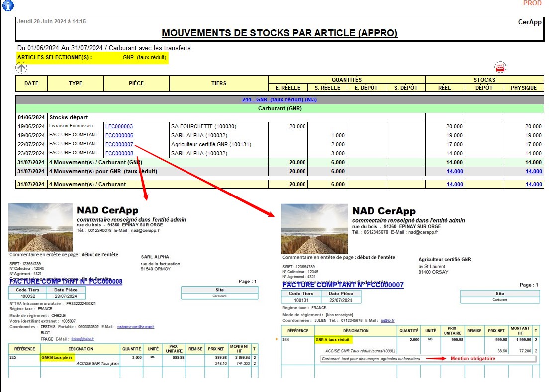Open invoice link FCC000006
This screenshot has width=559, height=392.
tap(119, 135)
